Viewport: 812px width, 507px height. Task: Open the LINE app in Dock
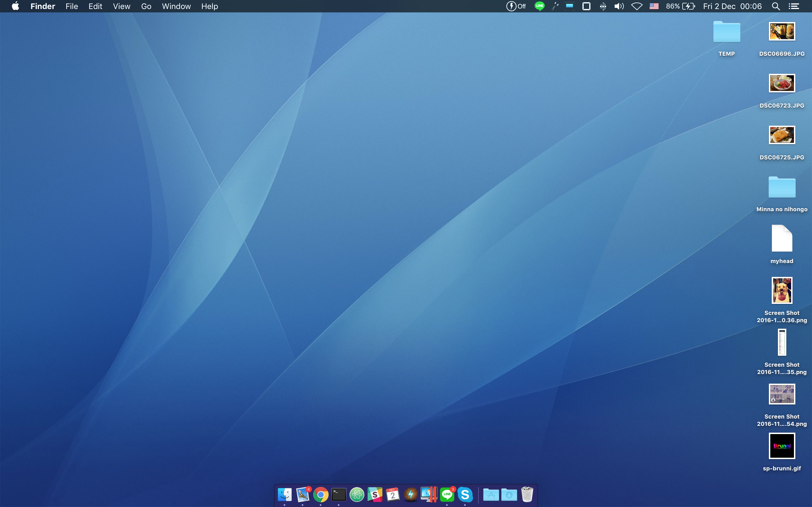[x=447, y=495]
